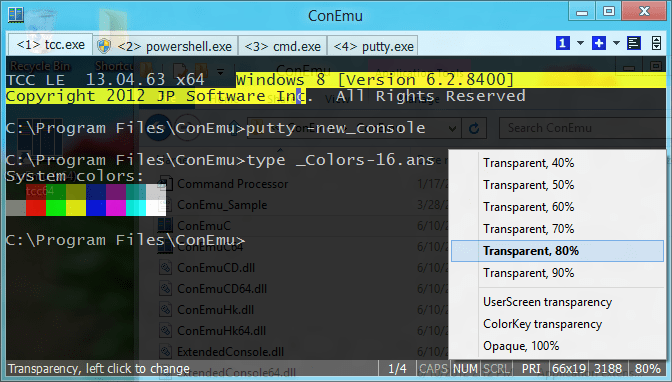Click the Search ConEmu field in Explorer window
This screenshot has height=382, width=672.
tap(583, 128)
